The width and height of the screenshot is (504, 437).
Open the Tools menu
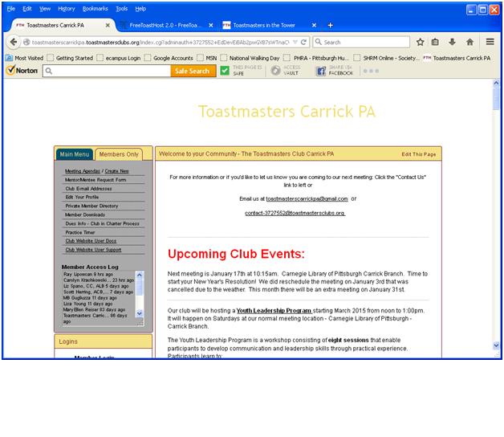[121, 9]
